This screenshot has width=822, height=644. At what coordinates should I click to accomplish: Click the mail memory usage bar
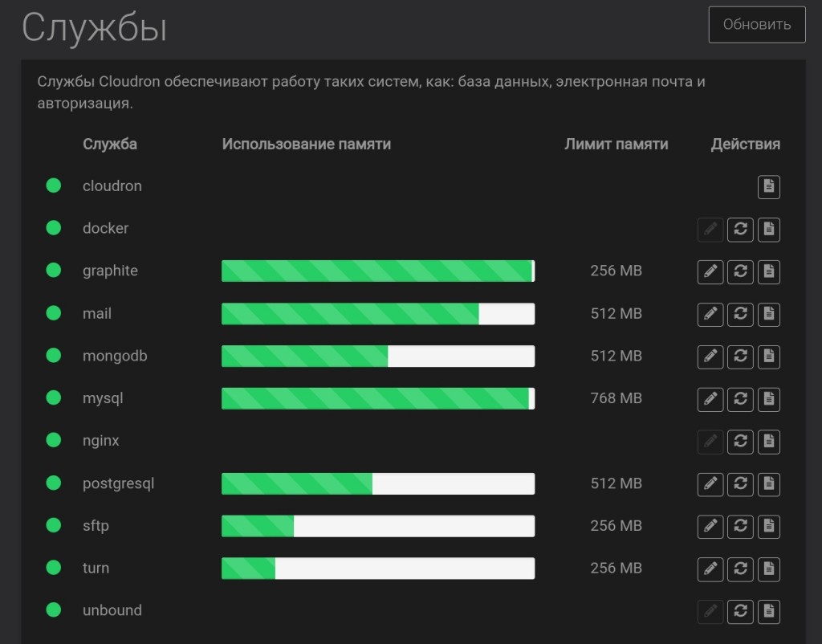(378, 314)
